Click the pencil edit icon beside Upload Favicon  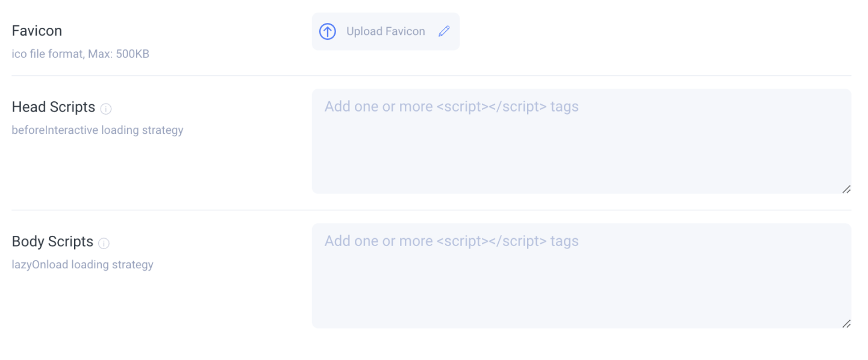coord(444,31)
